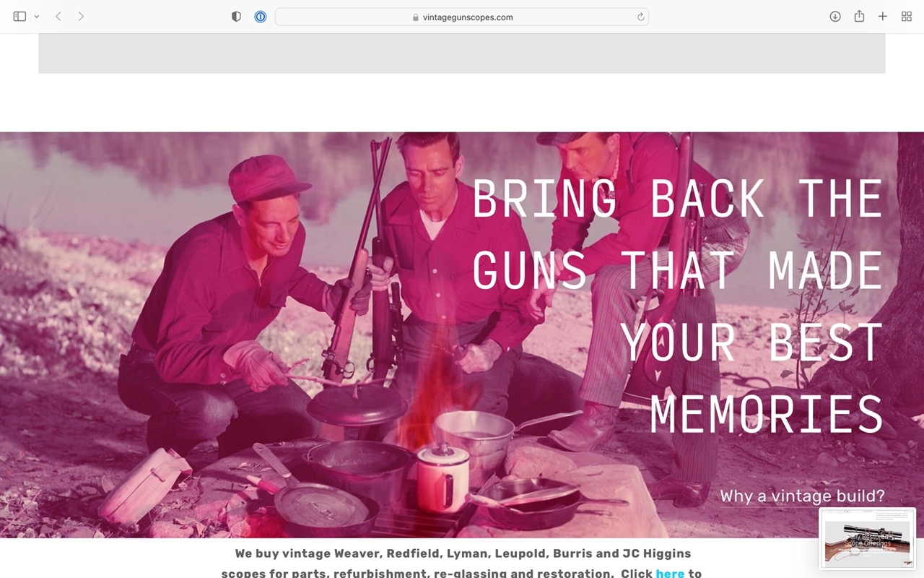This screenshot has width=924, height=578.
Task: Click the padlock icon in the address bar
Action: click(x=416, y=17)
